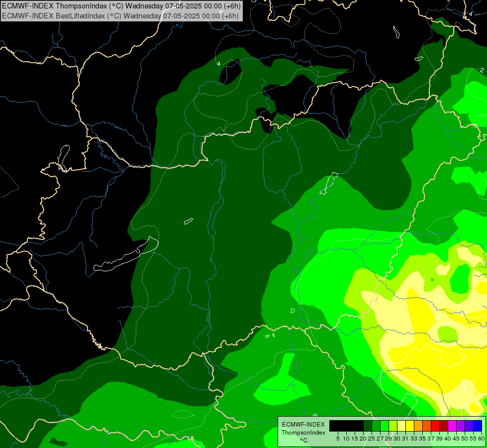
Task: Select the orange-red 35-37 legend swatch
Action: (427, 426)
